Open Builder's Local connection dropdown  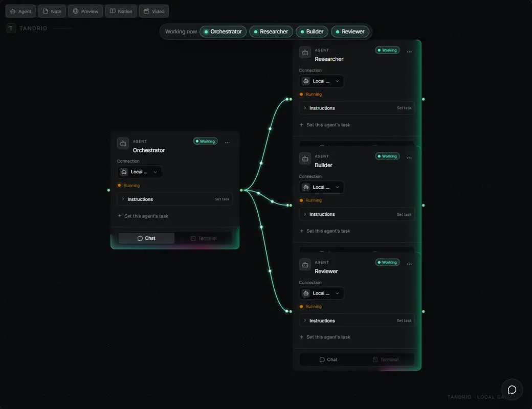pos(321,187)
